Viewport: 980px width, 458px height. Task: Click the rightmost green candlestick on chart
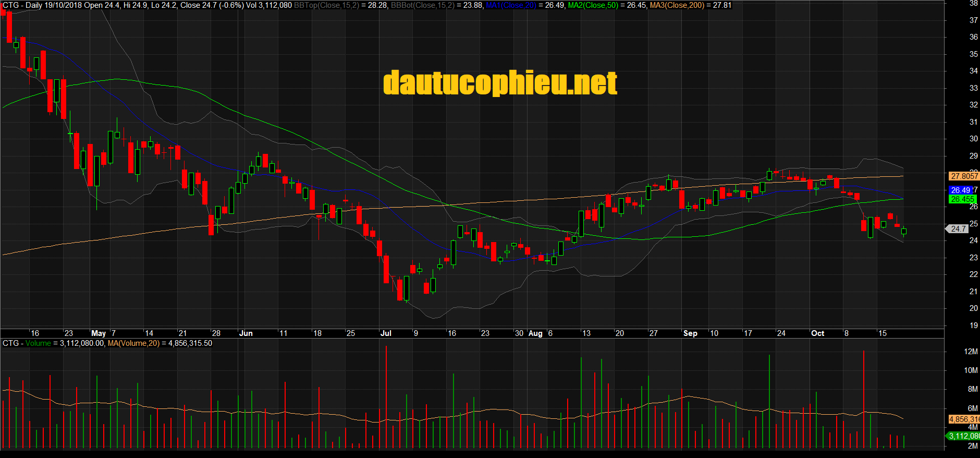[904, 231]
